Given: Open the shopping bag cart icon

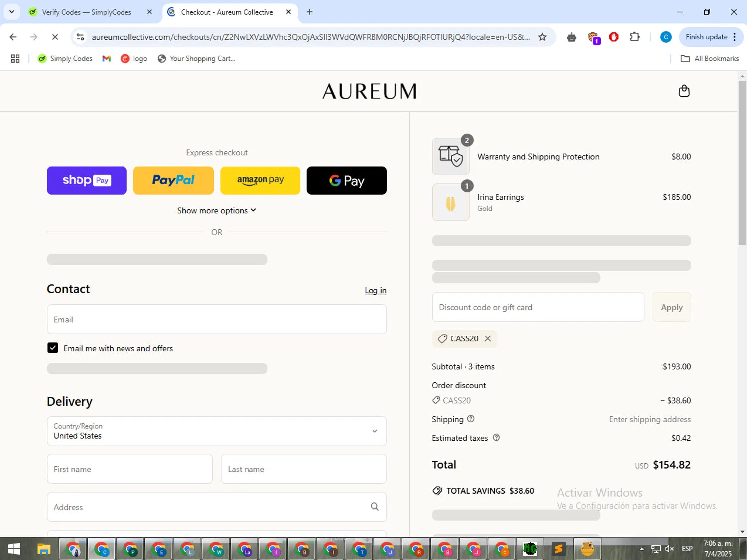Looking at the screenshot, I should (684, 91).
